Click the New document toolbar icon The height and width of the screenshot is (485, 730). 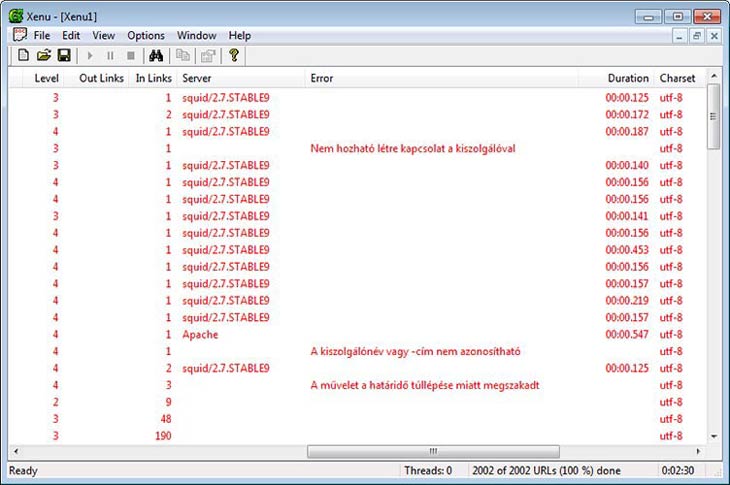pyautogui.click(x=23, y=56)
